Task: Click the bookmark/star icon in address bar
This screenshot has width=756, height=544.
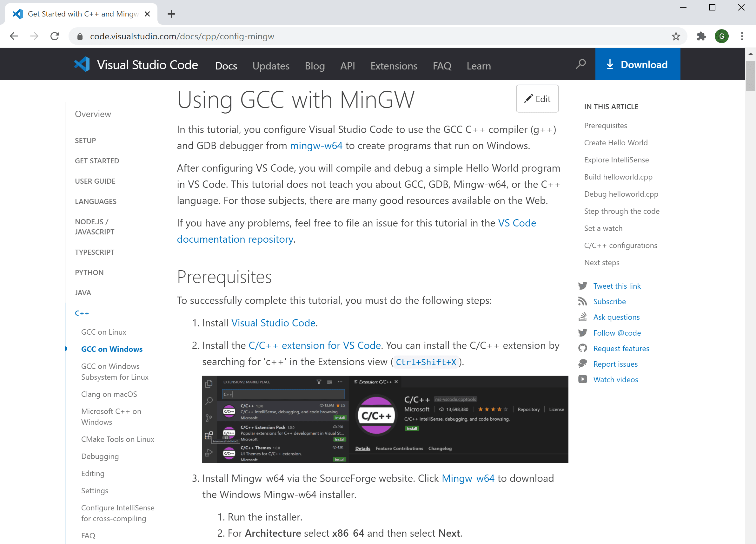Action: tap(676, 36)
